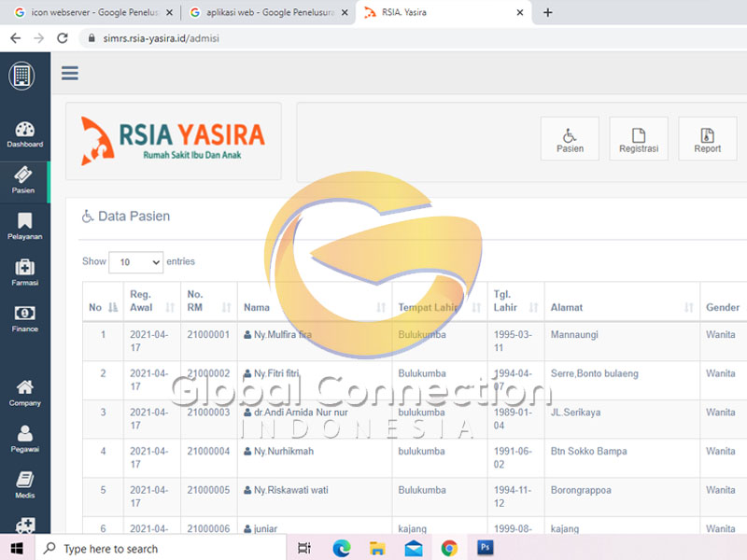
Task: Sort table by Nama column
Action: (x=314, y=307)
